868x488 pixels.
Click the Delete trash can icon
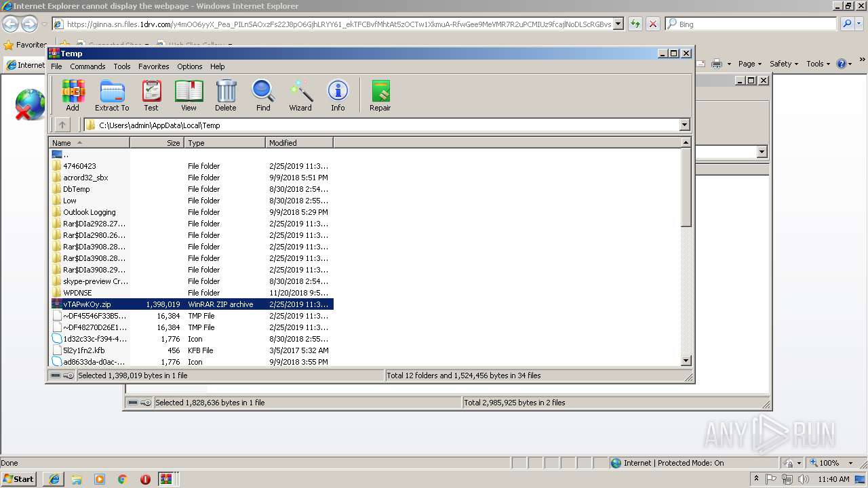tap(226, 96)
